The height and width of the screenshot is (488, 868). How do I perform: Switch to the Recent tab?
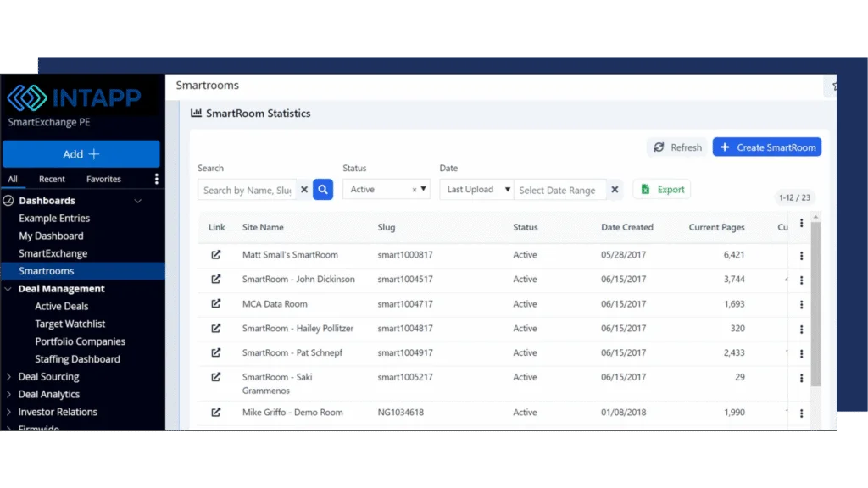pos(52,179)
